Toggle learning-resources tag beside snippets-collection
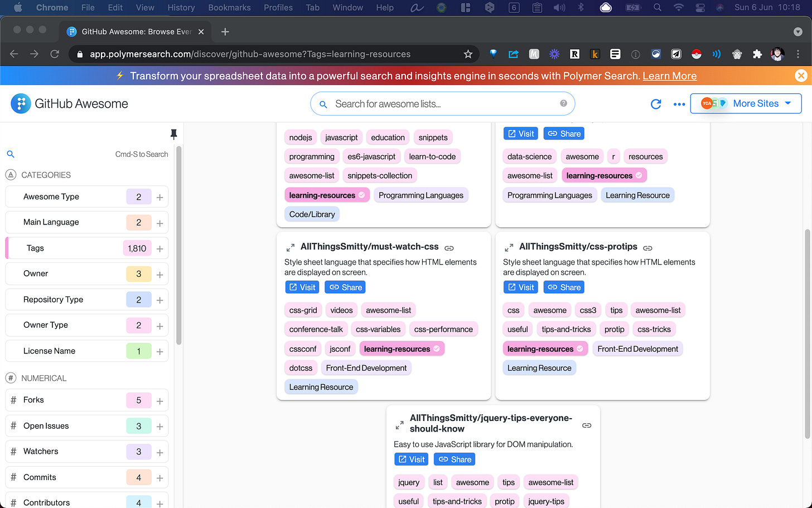The image size is (812, 508). pos(327,195)
